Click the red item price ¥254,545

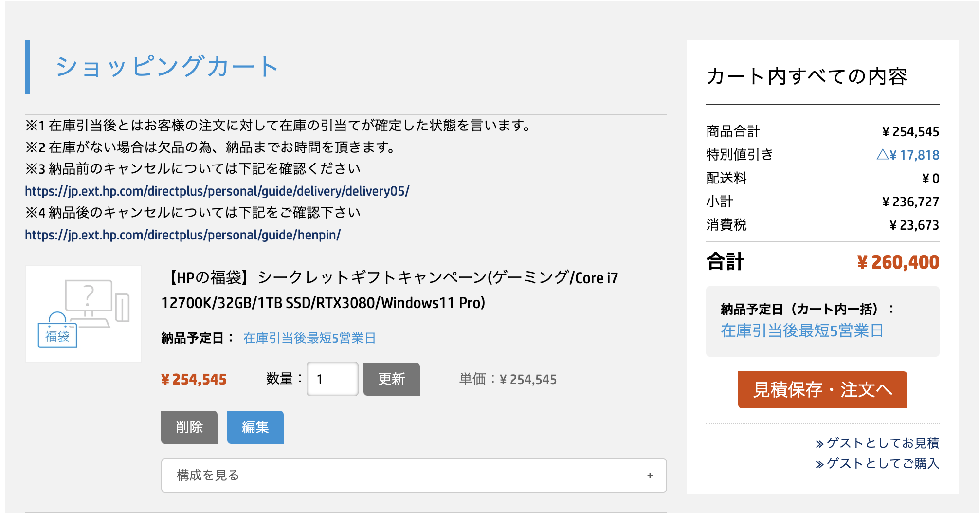pos(194,379)
